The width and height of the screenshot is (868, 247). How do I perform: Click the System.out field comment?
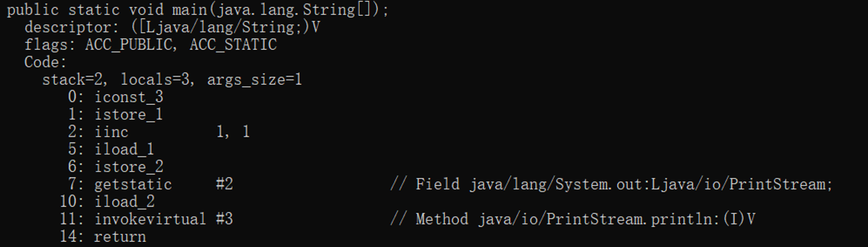(611, 184)
